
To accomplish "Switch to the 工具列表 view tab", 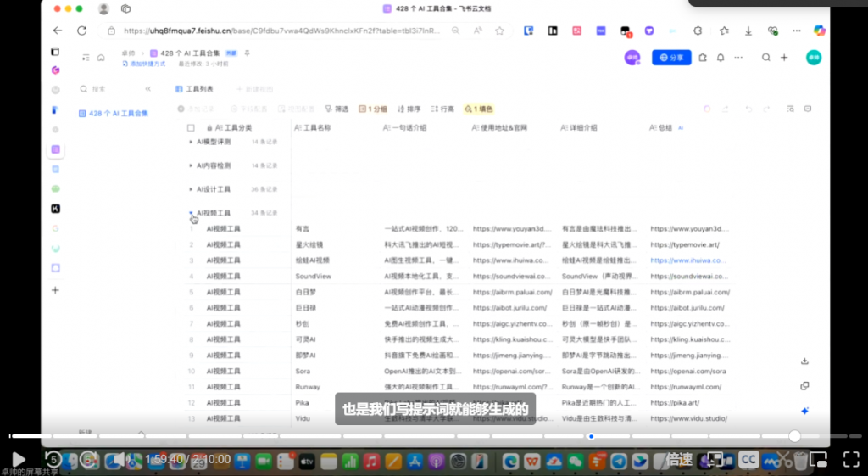I will point(194,88).
